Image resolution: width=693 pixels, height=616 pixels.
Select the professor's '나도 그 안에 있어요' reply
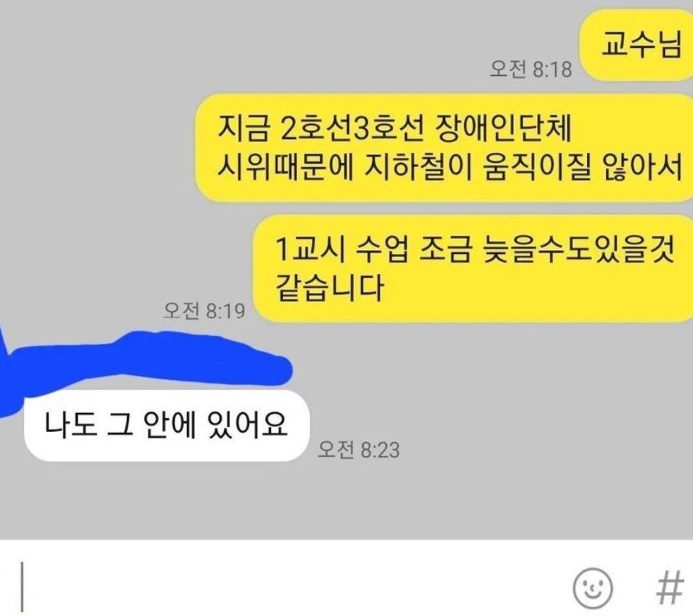pos(166,425)
